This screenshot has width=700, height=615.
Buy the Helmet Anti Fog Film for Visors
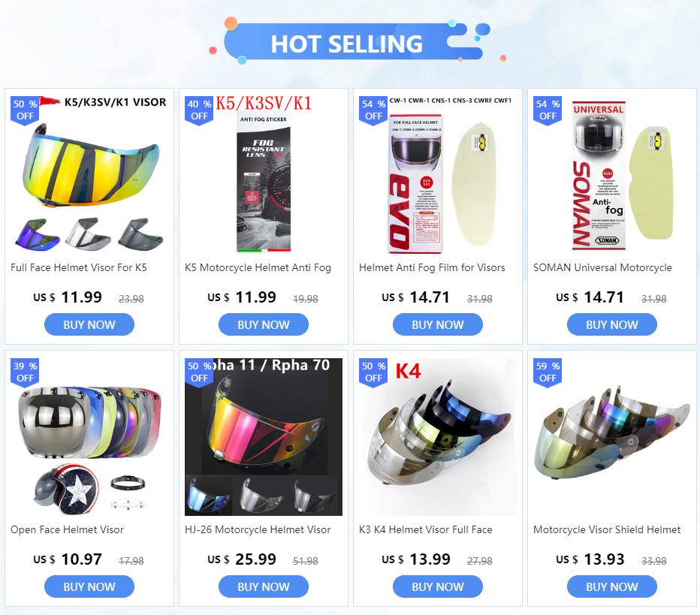tap(437, 324)
